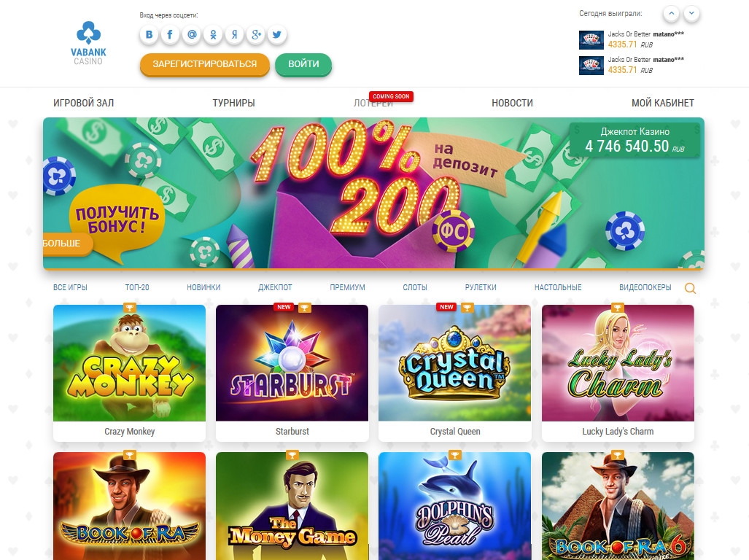Sign in with Yandex Я icon

coord(235,34)
